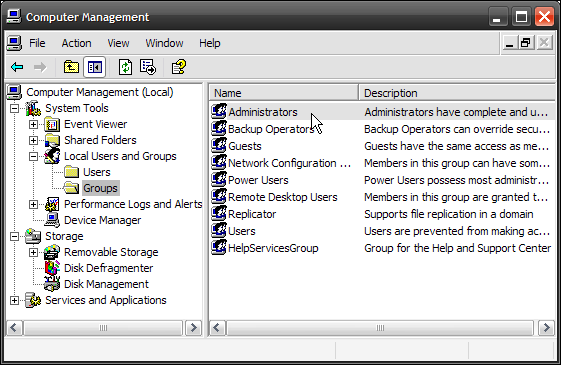Click the tree pane horizontal scrollbar thumb
561x365 pixels.
(x=103, y=328)
